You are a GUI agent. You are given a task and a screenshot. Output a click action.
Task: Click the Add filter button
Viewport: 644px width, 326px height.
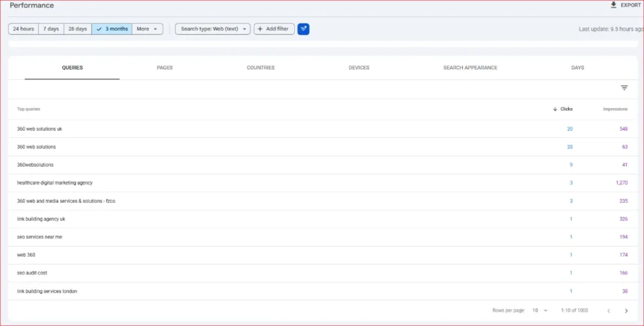274,29
